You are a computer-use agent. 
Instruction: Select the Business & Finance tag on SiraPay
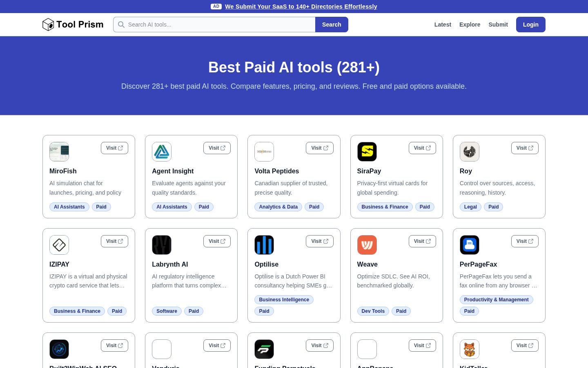[385, 207]
